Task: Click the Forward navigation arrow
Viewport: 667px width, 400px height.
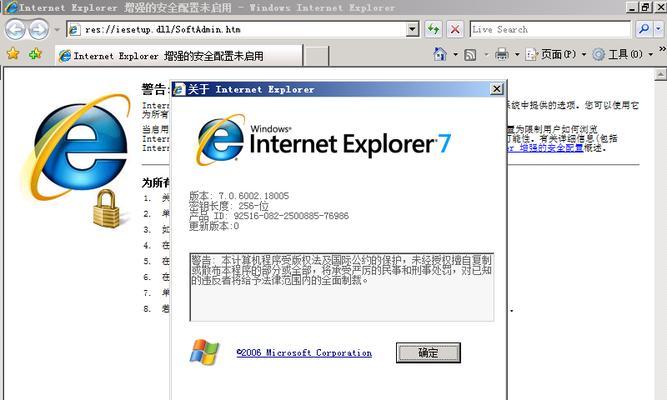Action: (x=39, y=30)
